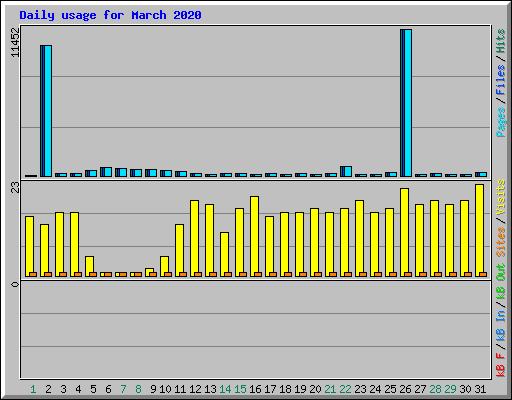Click the hits bar for day 22

346,171
